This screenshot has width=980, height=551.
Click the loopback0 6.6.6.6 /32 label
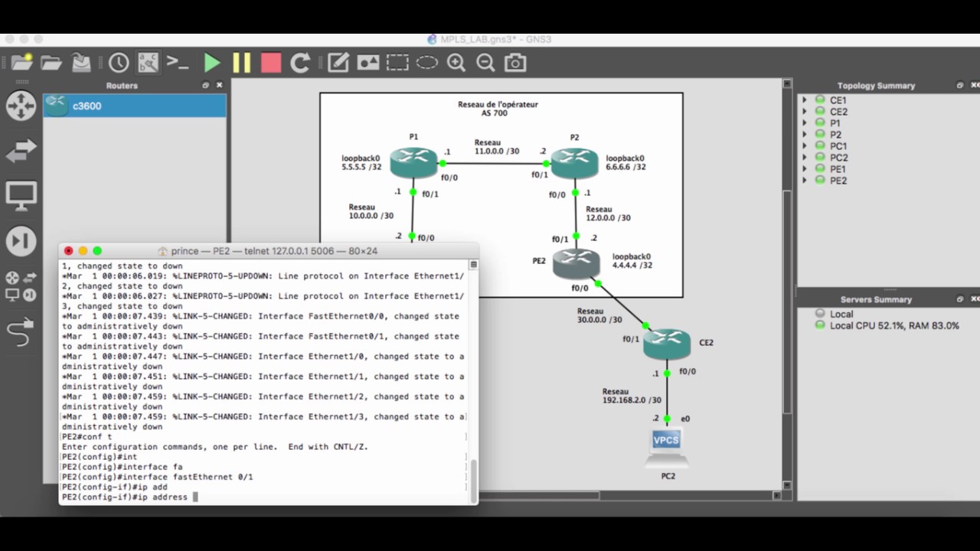click(x=626, y=163)
